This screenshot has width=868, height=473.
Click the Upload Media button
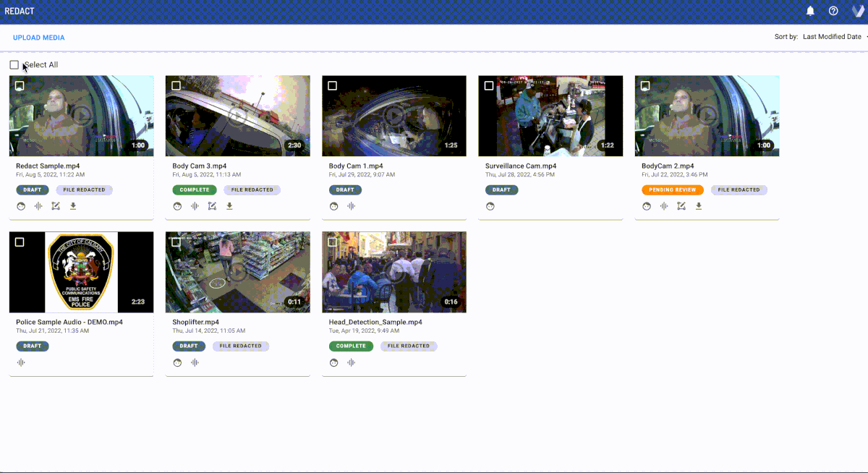tap(38, 38)
